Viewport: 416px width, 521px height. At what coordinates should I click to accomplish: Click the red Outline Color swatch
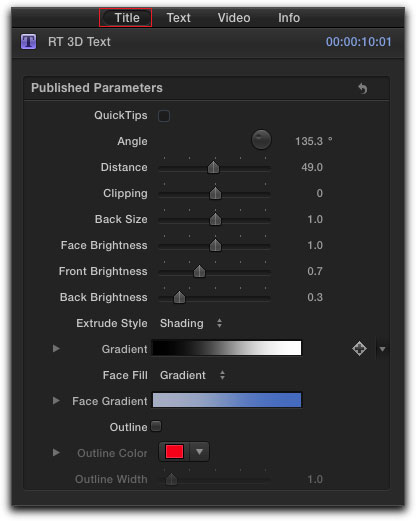174,452
